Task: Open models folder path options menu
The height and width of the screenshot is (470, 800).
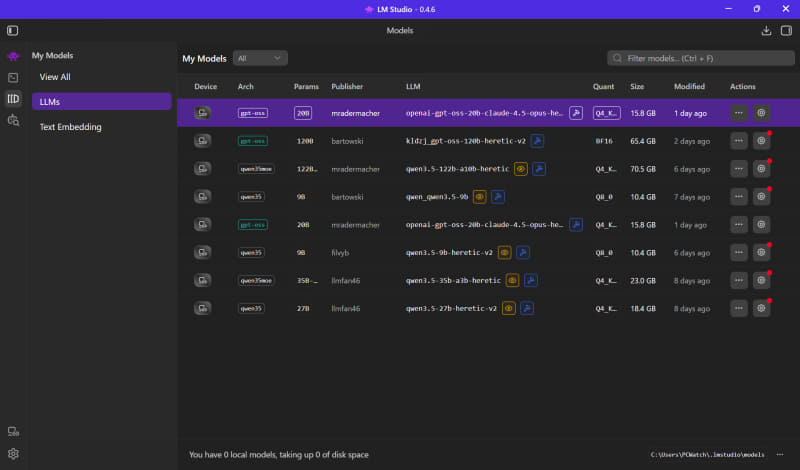Action: [x=780, y=454]
